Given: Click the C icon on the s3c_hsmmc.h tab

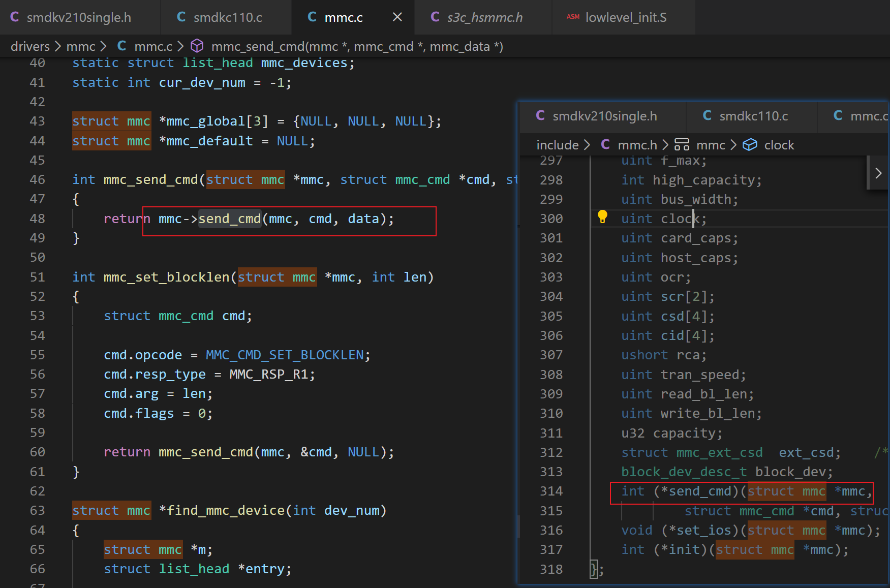Looking at the screenshot, I should pyautogui.click(x=435, y=17).
